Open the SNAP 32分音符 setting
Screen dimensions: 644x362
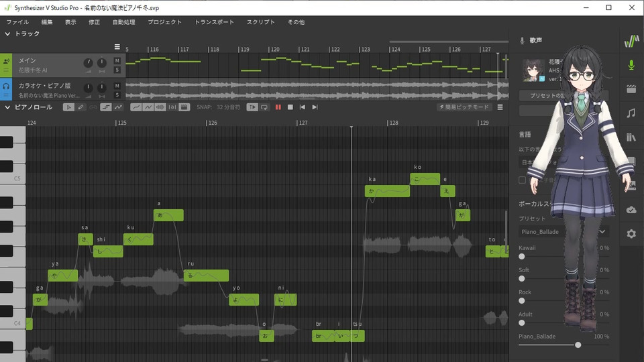(x=219, y=107)
